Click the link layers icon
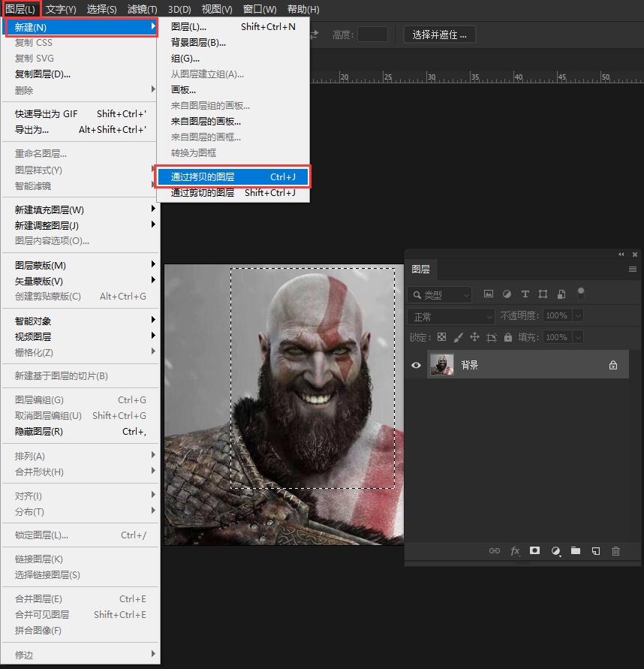 pos(495,551)
